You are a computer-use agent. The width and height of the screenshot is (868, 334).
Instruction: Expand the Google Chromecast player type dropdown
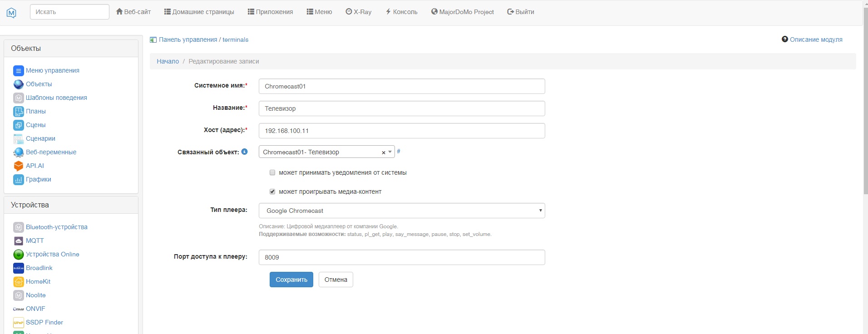pyautogui.click(x=401, y=211)
